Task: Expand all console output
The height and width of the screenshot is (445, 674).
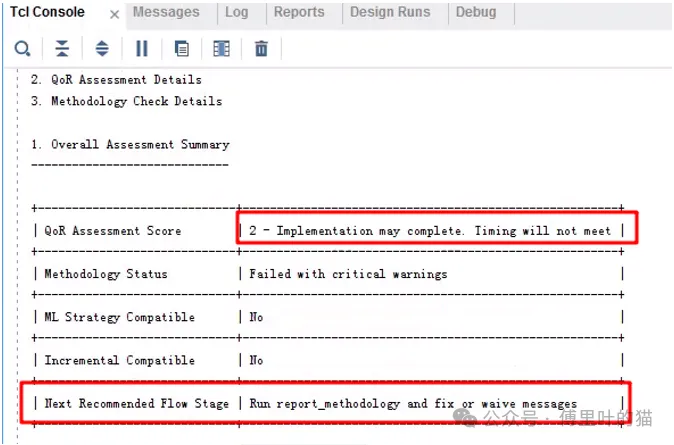Action: pyautogui.click(x=101, y=48)
